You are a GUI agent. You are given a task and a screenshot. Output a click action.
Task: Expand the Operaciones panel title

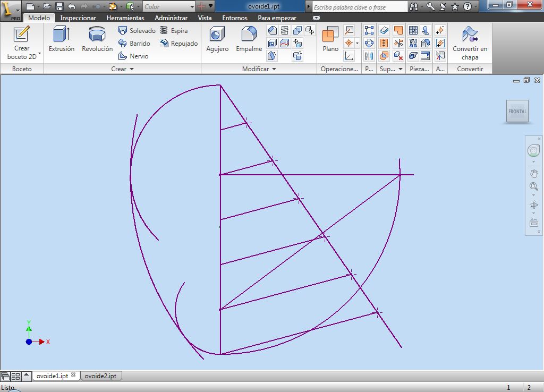click(339, 69)
